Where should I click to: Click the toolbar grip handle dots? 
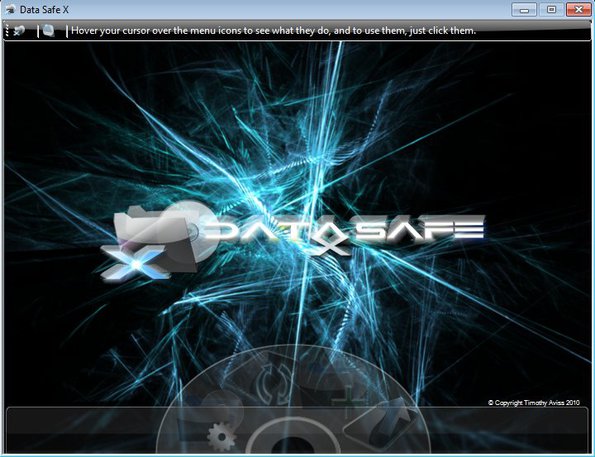(6, 31)
